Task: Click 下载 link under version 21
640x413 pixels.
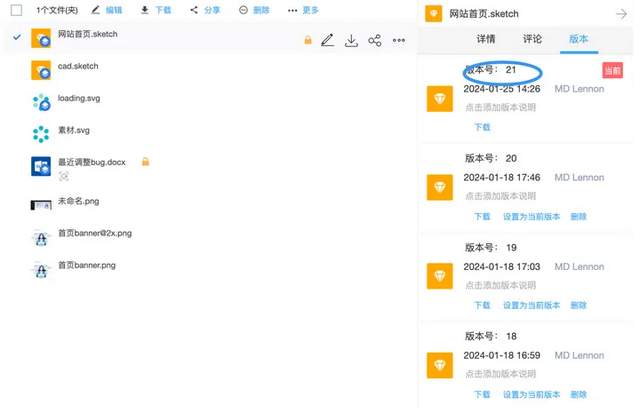Action: [x=482, y=127]
